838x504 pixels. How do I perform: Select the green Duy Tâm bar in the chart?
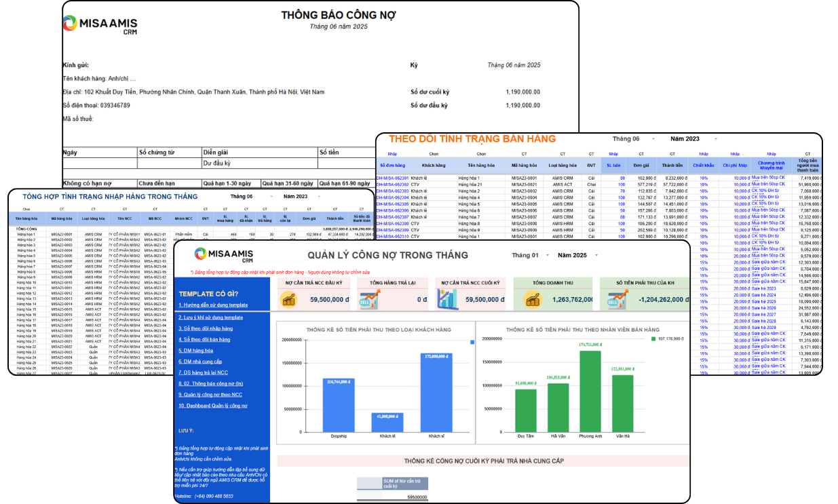tap(526, 410)
